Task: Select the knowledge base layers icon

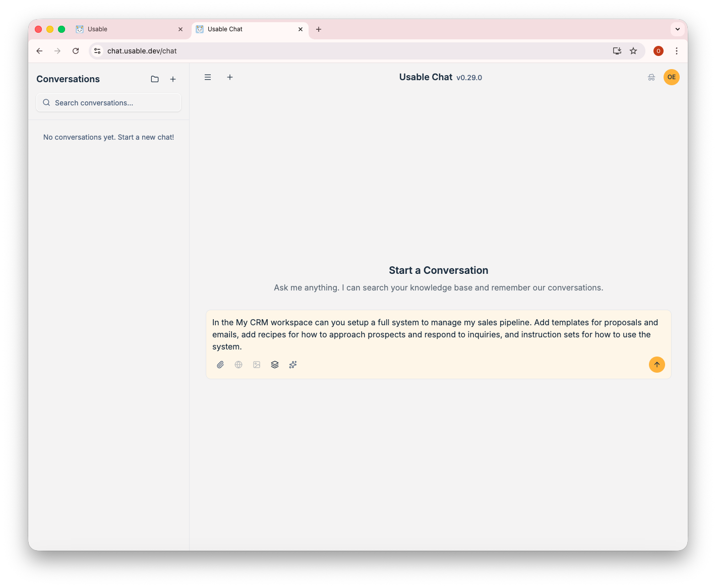Action: point(275,365)
